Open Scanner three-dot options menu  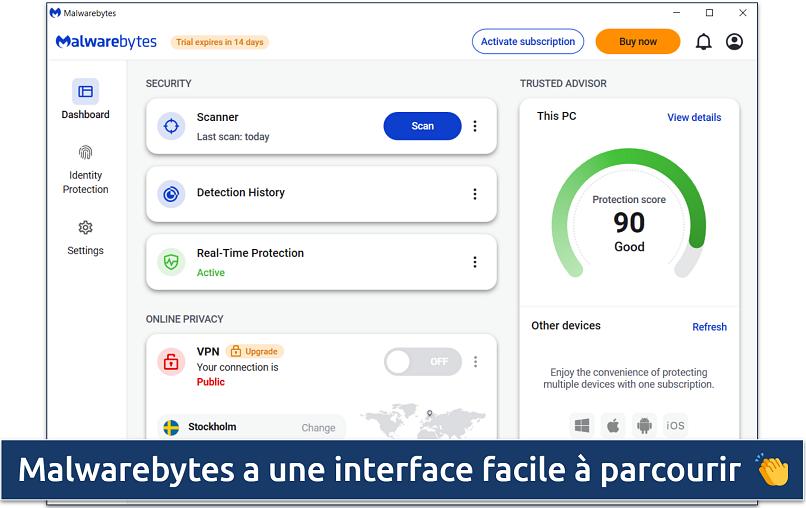click(475, 126)
